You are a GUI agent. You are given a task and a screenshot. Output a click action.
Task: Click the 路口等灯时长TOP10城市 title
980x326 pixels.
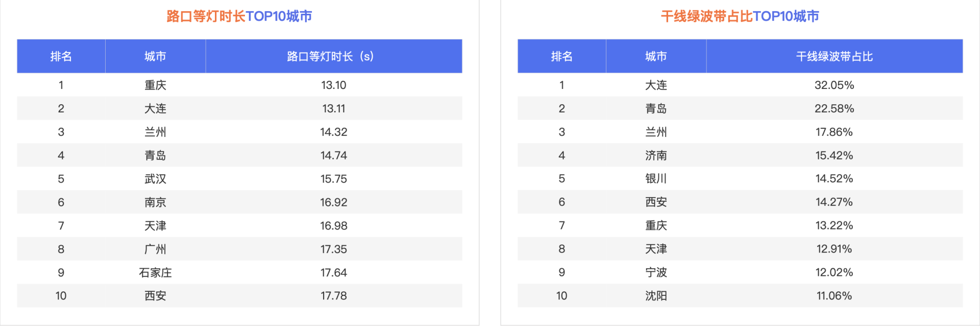tap(239, 16)
